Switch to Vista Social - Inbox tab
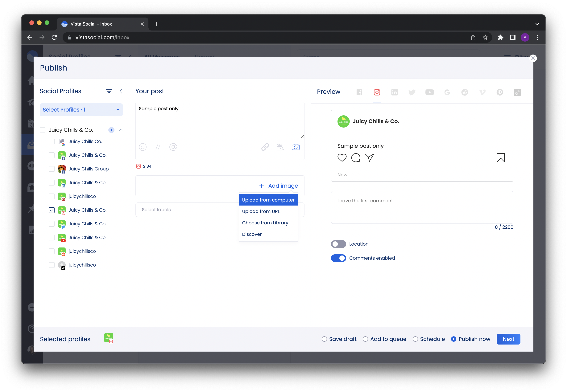 (102, 24)
